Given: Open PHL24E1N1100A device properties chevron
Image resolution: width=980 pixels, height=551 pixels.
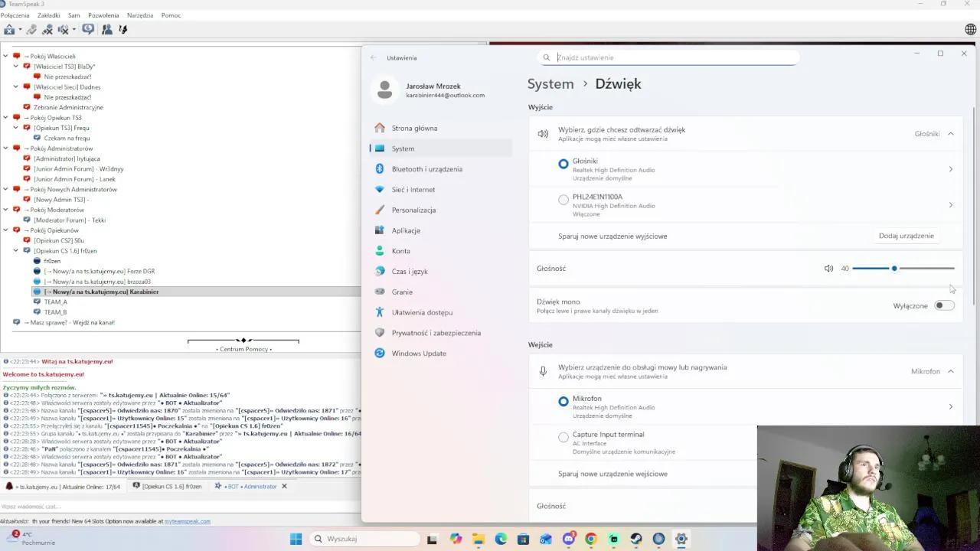Looking at the screenshot, I should coord(951,205).
